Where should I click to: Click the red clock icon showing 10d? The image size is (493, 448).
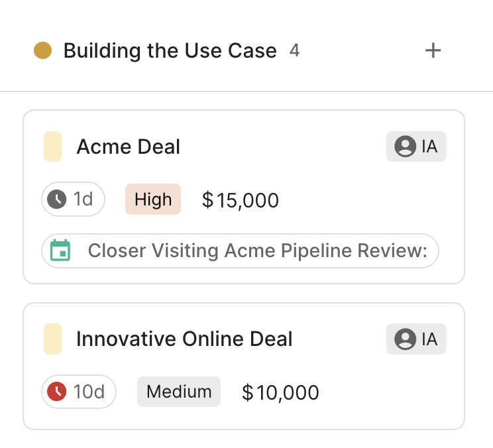coord(57,392)
